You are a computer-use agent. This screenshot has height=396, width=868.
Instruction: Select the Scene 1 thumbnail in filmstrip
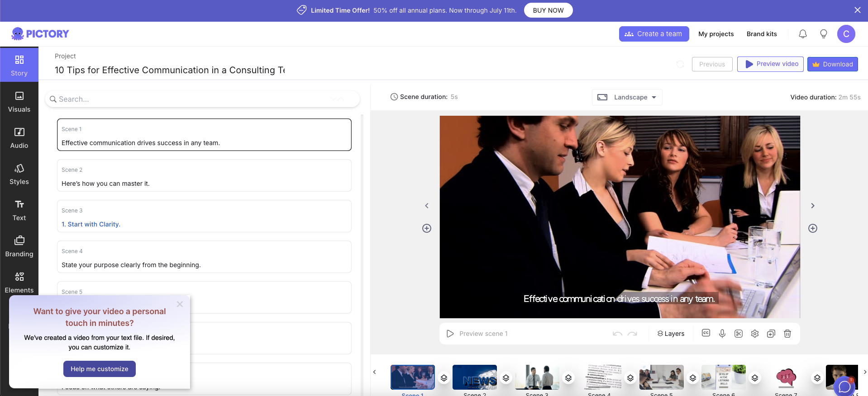click(x=413, y=377)
